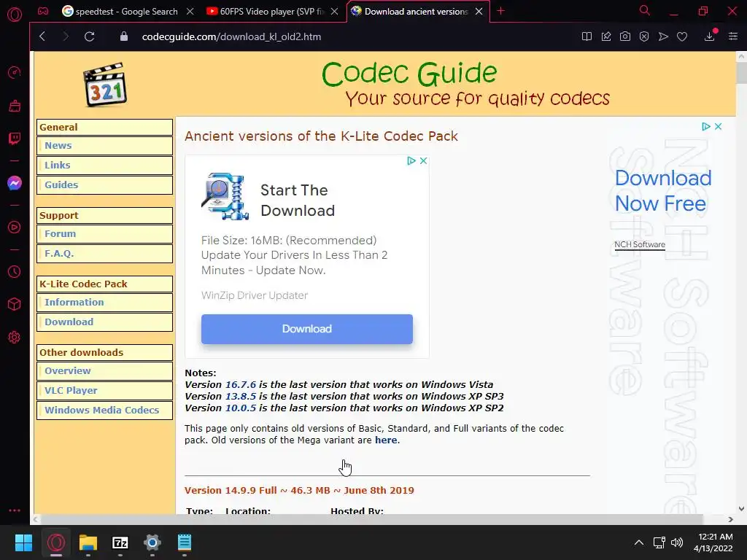Open the ad blocker shield icon

(644, 36)
